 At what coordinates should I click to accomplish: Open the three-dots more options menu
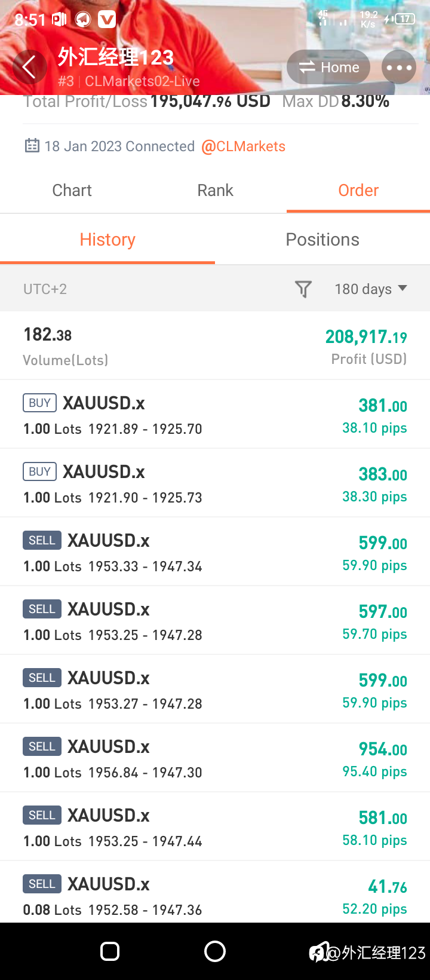pyautogui.click(x=399, y=68)
